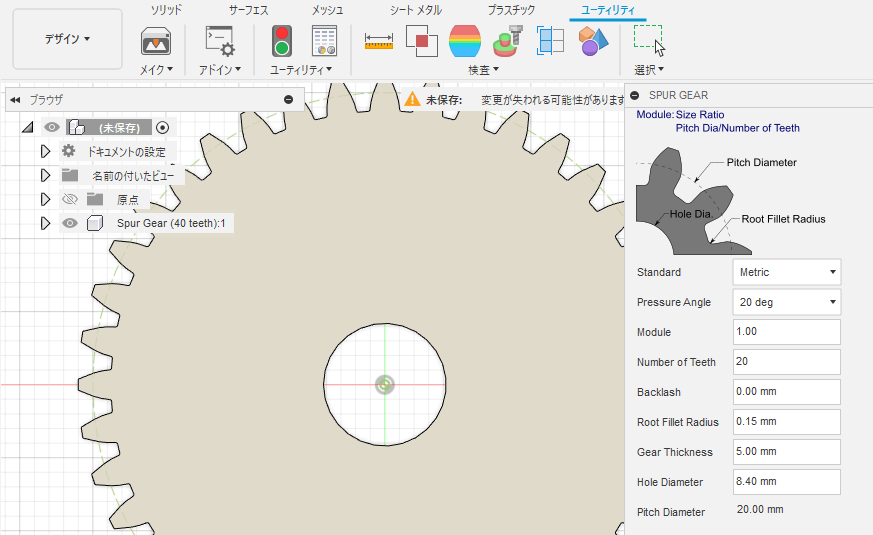The width and height of the screenshot is (873, 535).
Task: Click the Backlash 0.00 mm field
Action: click(786, 392)
